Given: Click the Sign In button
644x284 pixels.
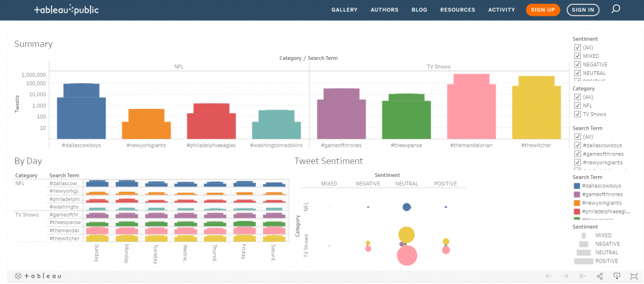Looking at the screenshot, I should (x=583, y=10).
